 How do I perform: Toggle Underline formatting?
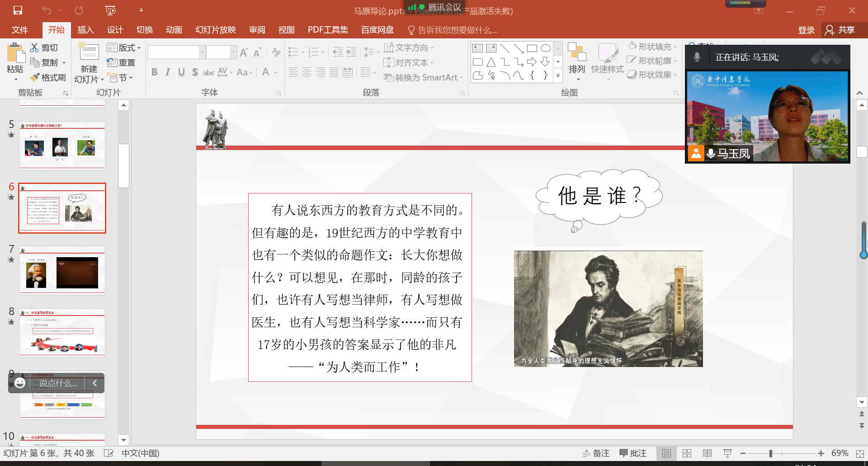point(181,72)
